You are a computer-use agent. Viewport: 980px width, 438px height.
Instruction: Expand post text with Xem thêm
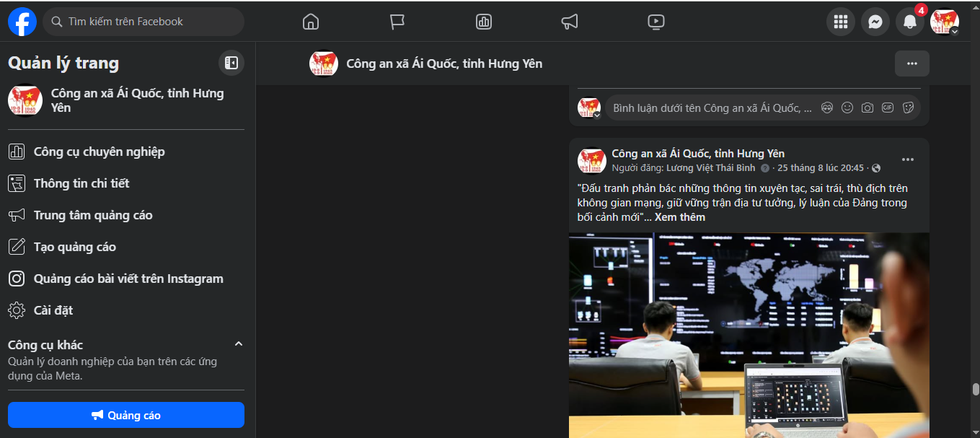point(680,217)
